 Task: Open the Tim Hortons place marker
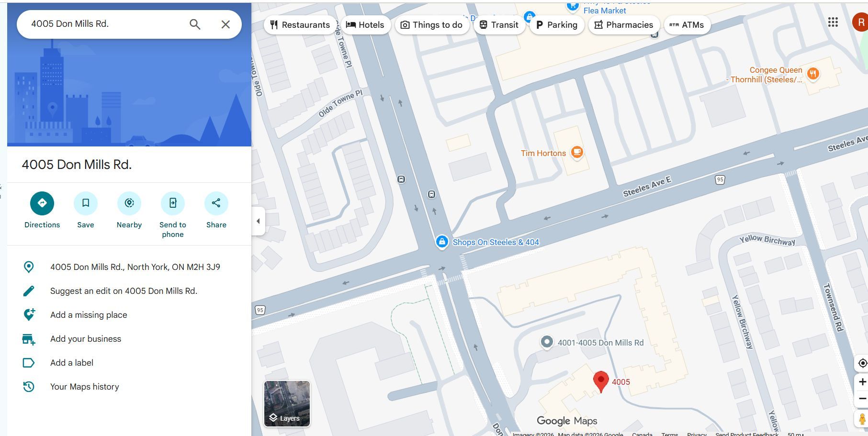(577, 153)
